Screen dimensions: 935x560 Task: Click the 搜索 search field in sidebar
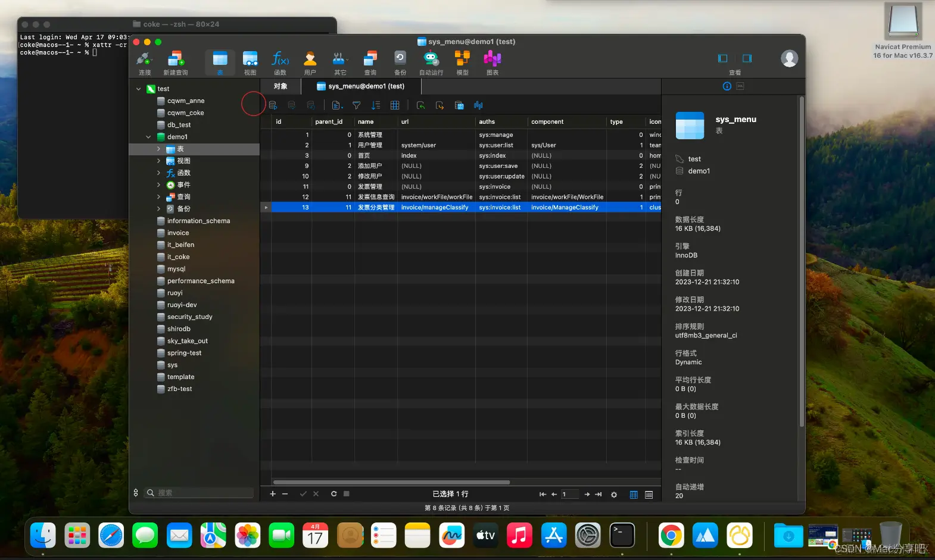click(199, 493)
